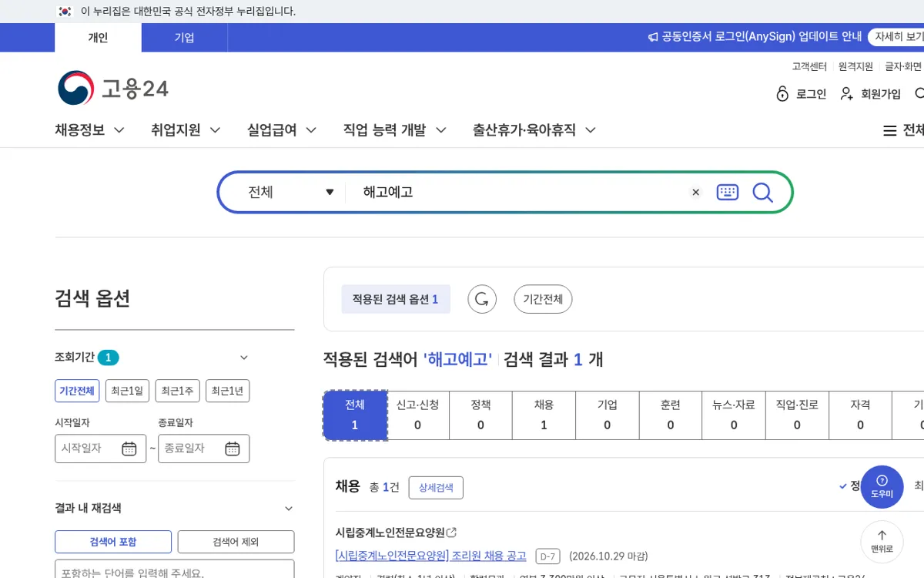
Task: Select the 직업·진로 results tab
Action: 797,415
